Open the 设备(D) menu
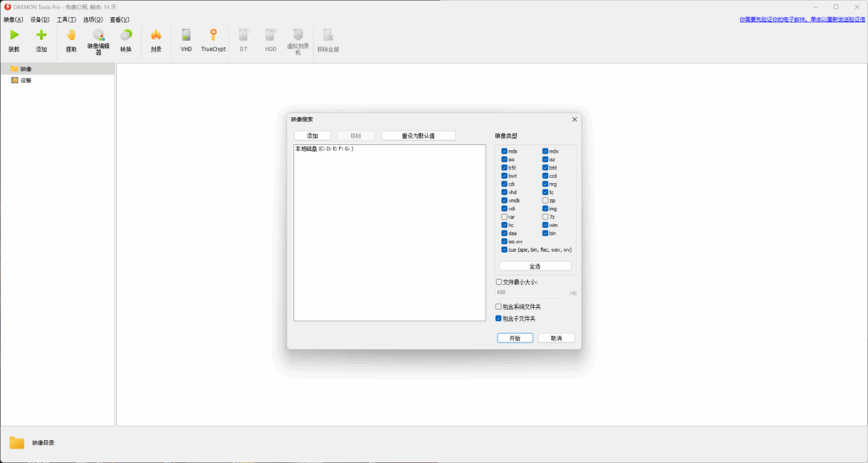This screenshot has width=868, height=463. [x=40, y=20]
